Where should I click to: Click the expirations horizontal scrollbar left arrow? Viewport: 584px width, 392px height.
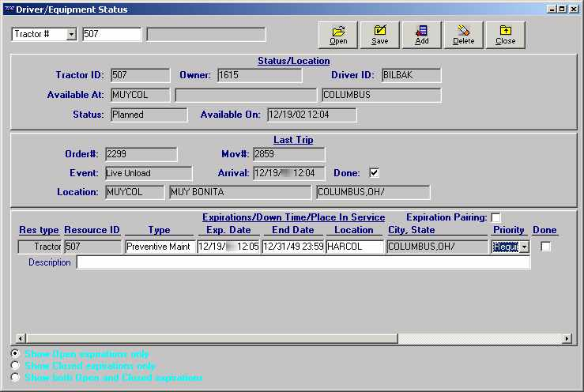(18, 338)
